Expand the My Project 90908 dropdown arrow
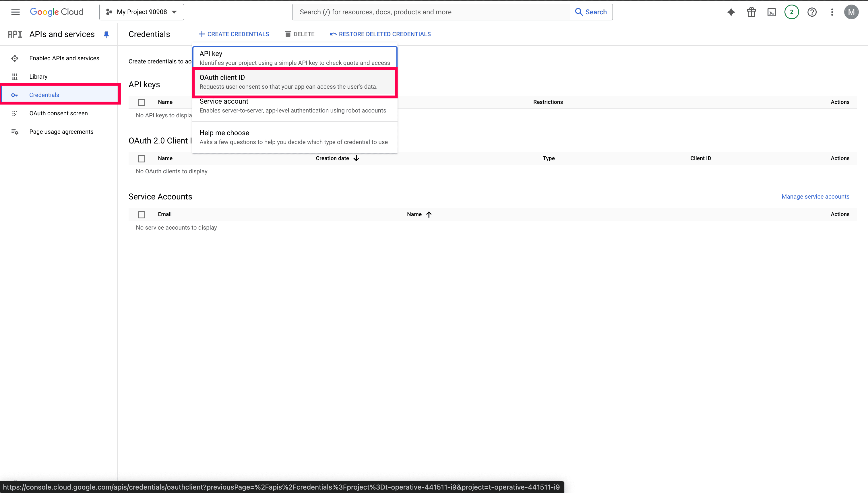The width and height of the screenshot is (868, 493). coord(175,12)
